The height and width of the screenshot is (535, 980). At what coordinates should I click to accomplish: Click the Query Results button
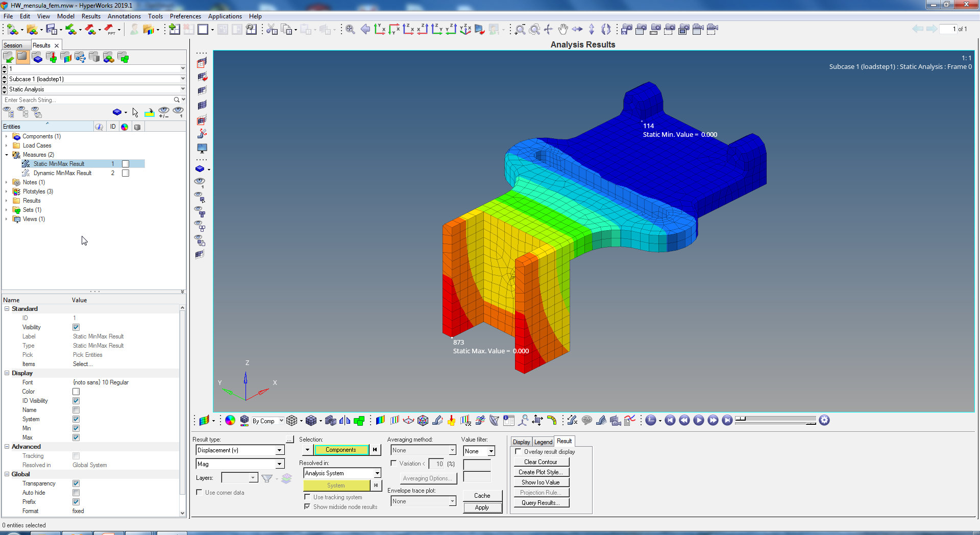click(x=541, y=503)
